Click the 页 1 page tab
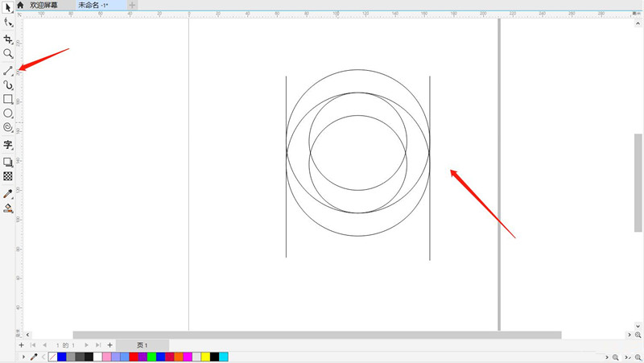The width and height of the screenshot is (644, 363). pos(142,344)
